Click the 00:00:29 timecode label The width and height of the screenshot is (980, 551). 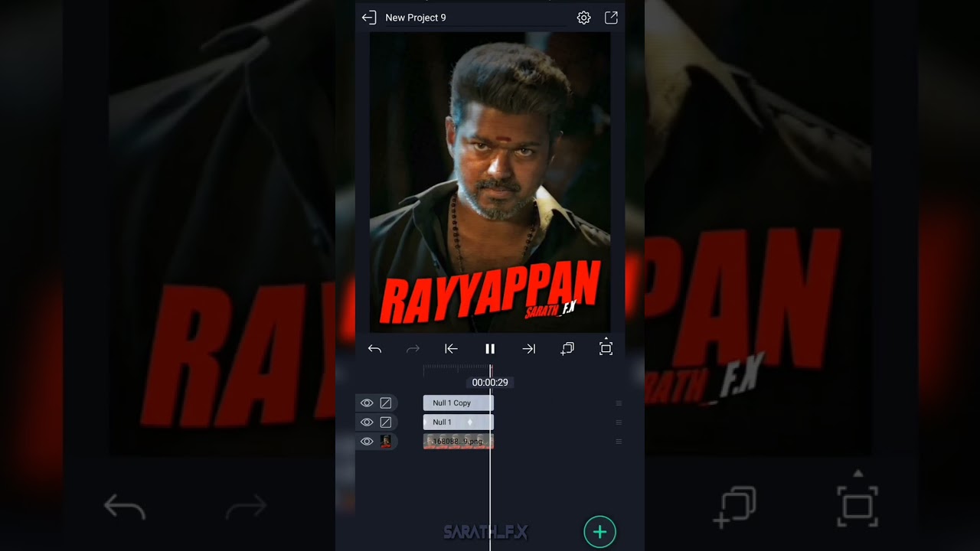[x=490, y=383]
